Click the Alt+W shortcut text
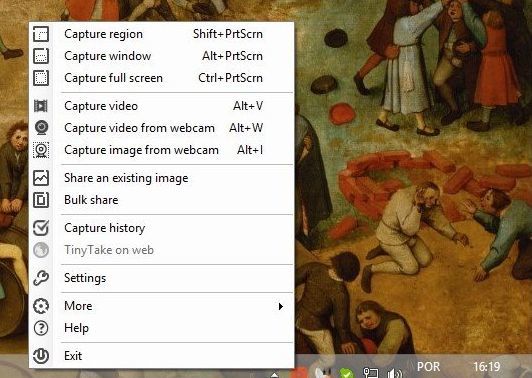 246,128
